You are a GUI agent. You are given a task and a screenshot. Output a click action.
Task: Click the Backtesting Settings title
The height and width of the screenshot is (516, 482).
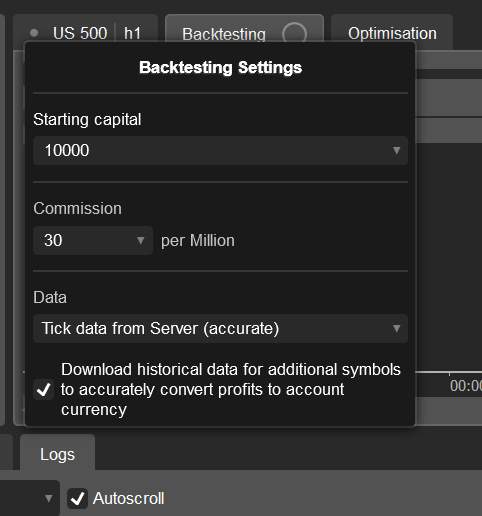(221, 68)
